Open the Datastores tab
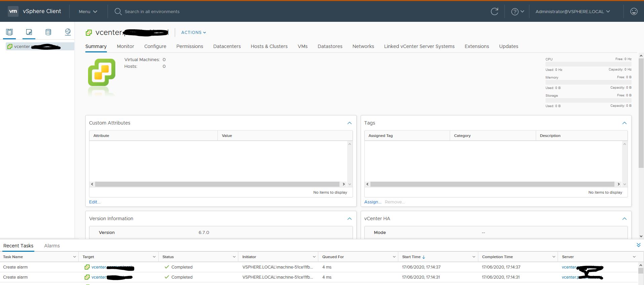This screenshot has height=285, width=644. [x=330, y=46]
